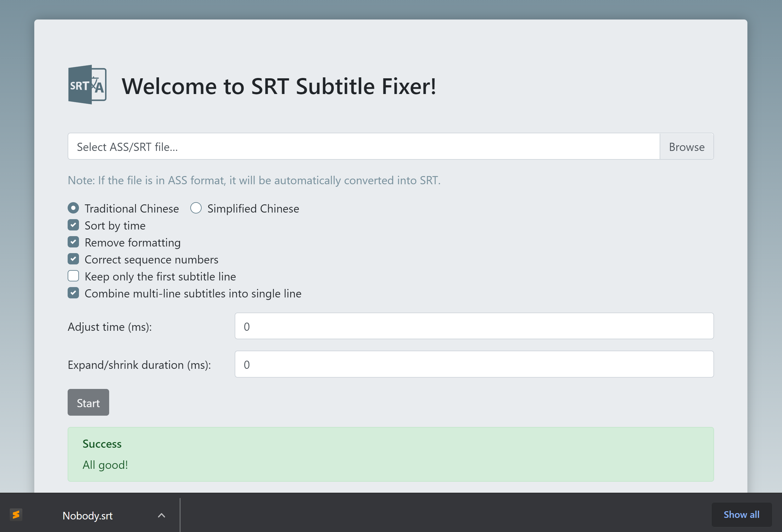The height and width of the screenshot is (532, 782).
Task: Disable the Remove formatting checkbox
Action: coord(73,242)
